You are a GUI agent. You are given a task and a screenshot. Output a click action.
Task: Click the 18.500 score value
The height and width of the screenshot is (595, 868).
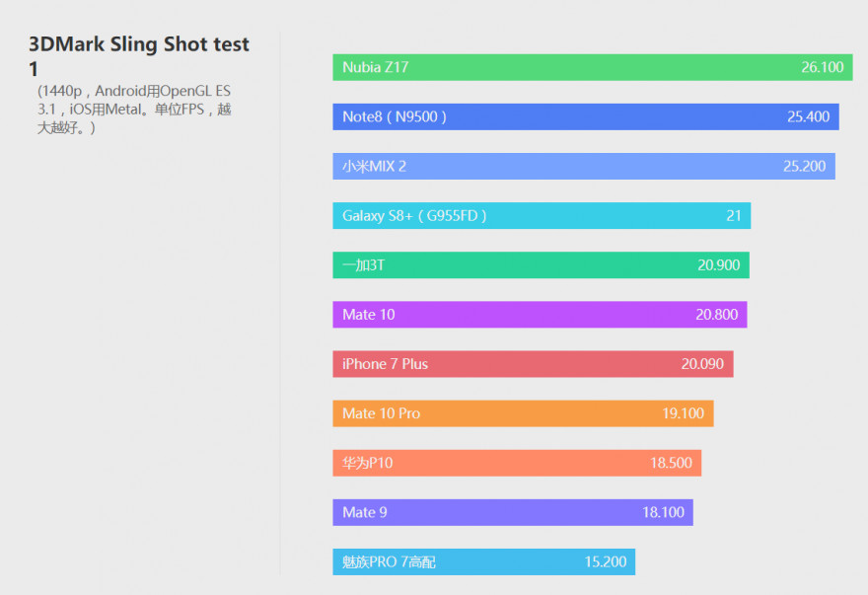click(x=671, y=463)
